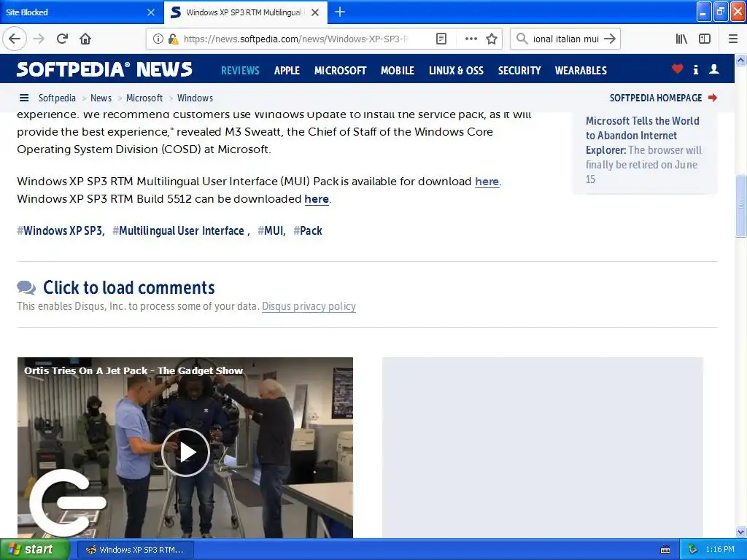Open the Library bookmarks icon
Viewport: 747px width, 560px height.
point(681,39)
